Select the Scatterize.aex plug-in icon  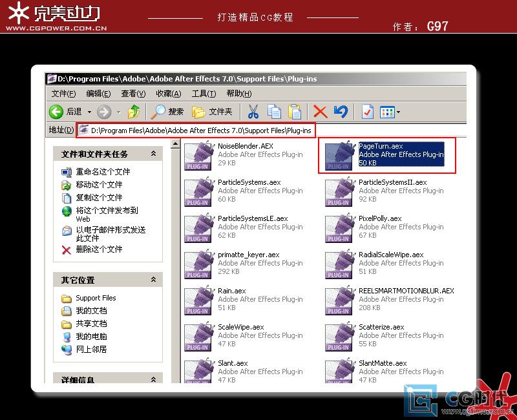(340, 337)
